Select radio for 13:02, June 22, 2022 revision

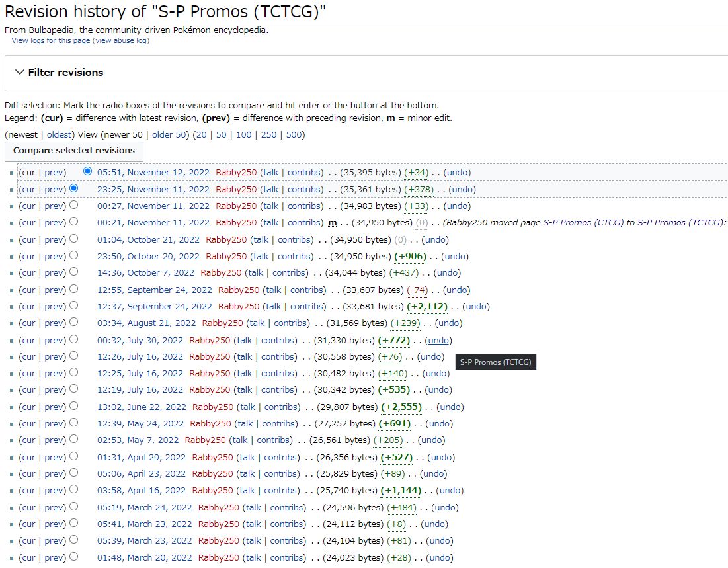coord(73,406)
